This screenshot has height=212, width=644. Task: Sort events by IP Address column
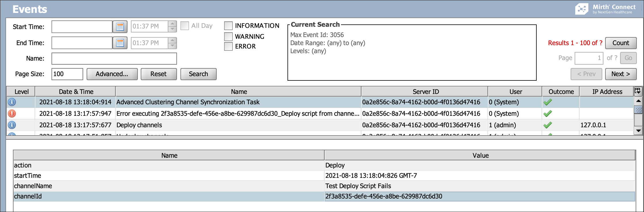point(607,92)
